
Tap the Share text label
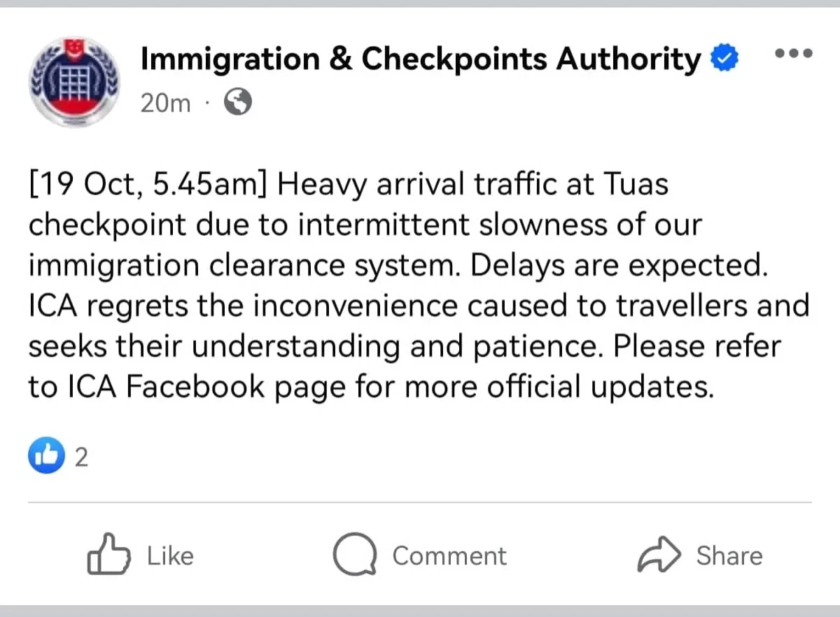pyautogui.click(x=729, y=556)
